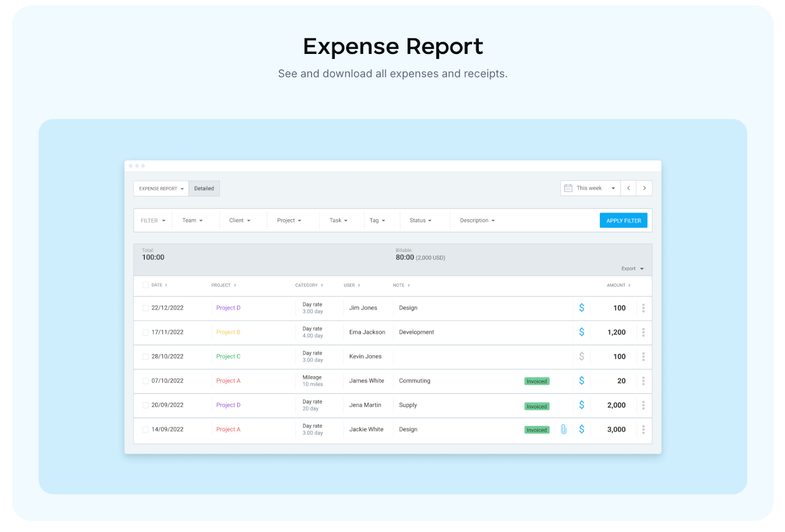Check the select-all checkbox in Date header

pos(145,285)
